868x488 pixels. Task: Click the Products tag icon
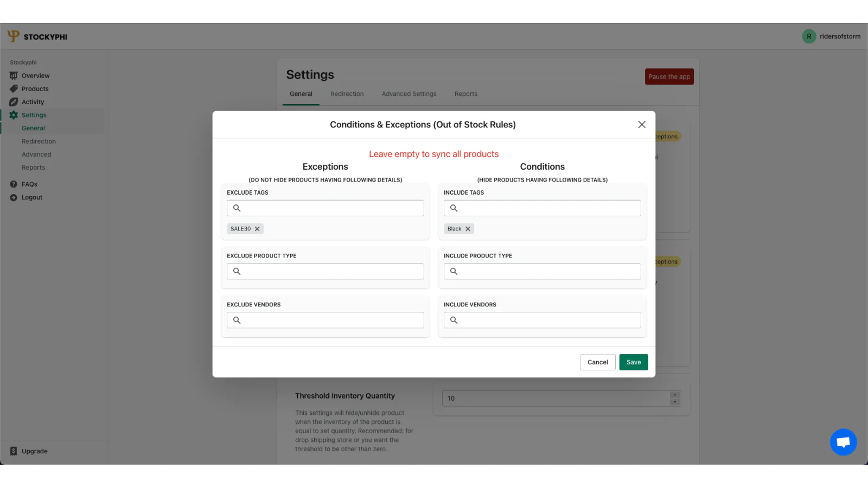pos(14,89)
